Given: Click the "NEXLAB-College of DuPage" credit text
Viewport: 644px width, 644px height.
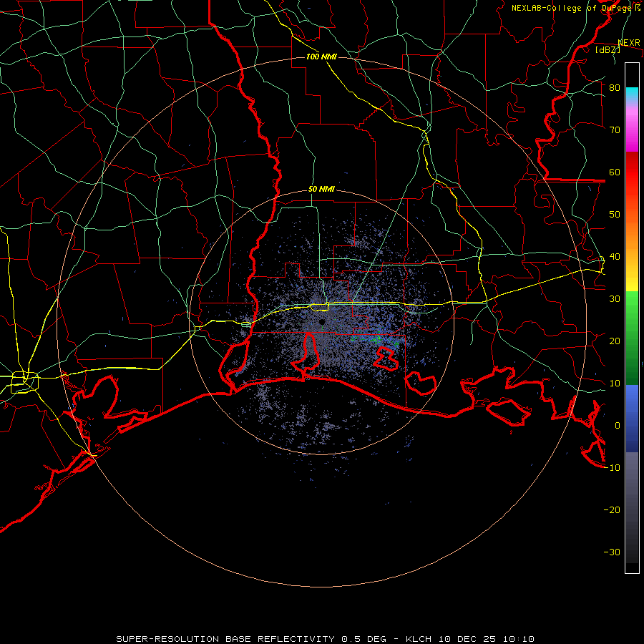Looking at the screenshot, I should pyautogui.click(x=572, y=8).
